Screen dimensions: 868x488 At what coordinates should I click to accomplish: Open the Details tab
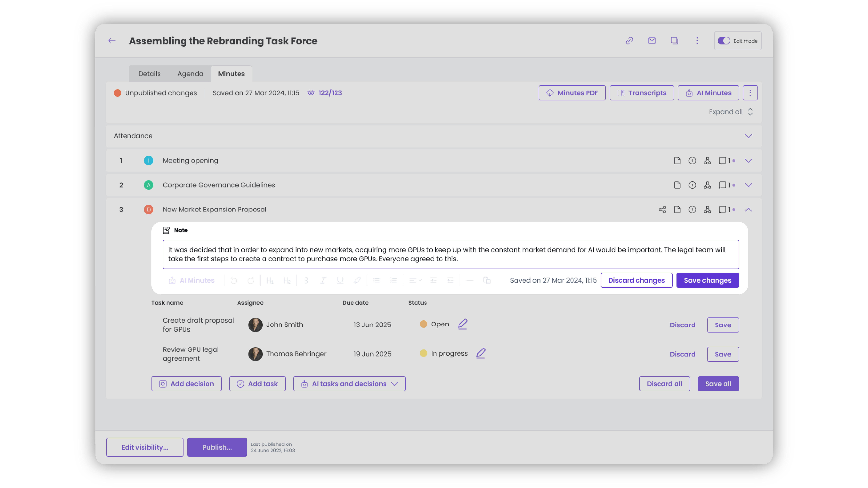click(x=149, y=74)
